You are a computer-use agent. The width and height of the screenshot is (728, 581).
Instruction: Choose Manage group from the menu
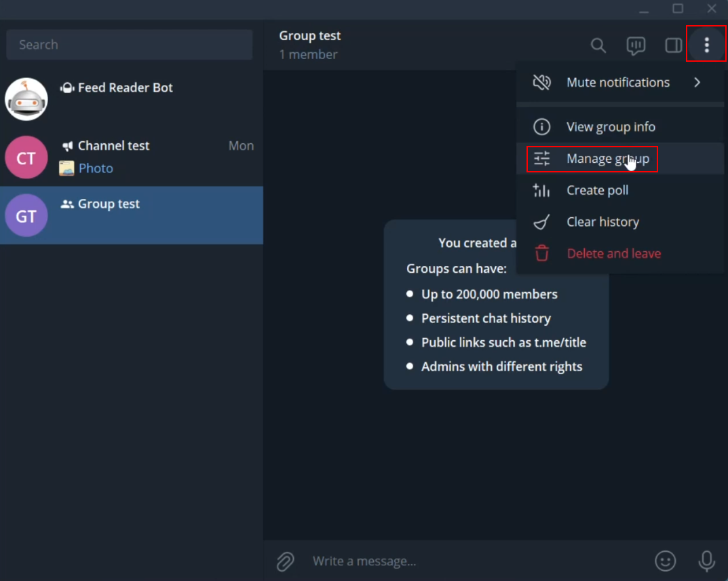coord(607,159)
